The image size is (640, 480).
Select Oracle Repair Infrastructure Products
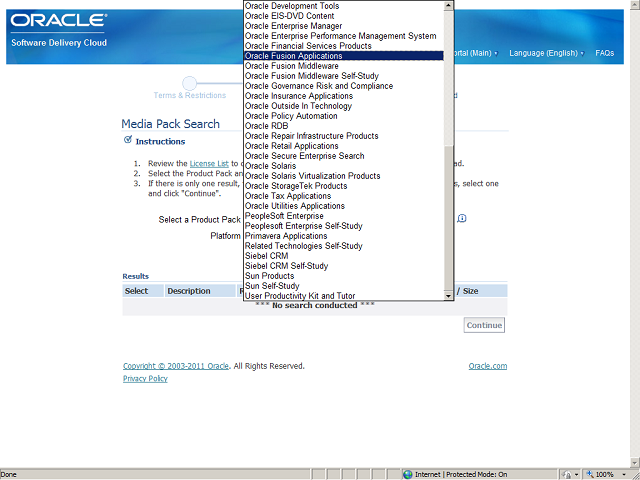pos(344,136)
